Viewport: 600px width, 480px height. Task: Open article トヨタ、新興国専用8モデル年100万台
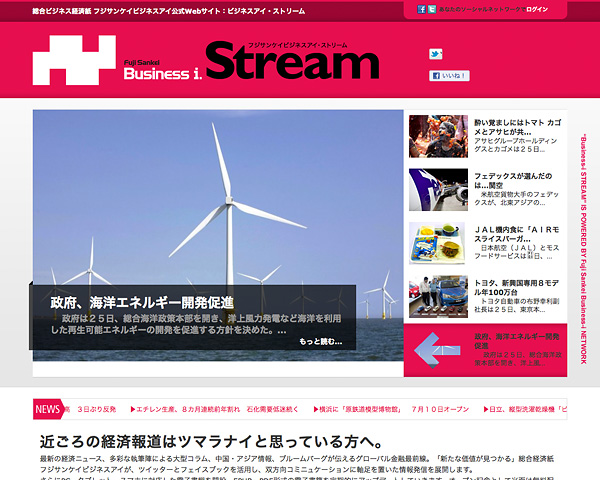(x=517, y=287)
